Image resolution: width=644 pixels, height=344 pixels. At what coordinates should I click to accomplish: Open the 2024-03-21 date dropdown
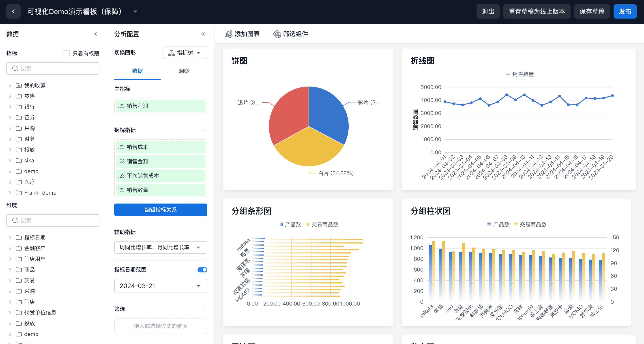(x=161, y=286)
